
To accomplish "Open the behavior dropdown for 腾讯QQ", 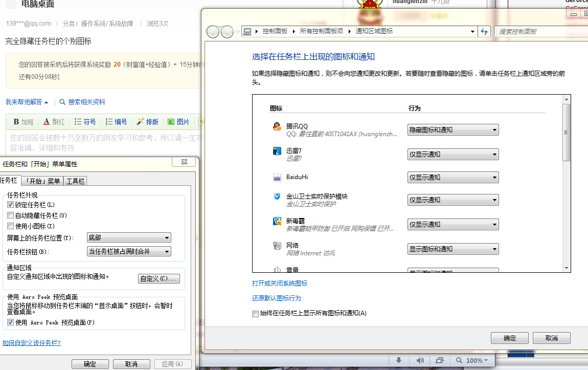I will pos(453,130).
